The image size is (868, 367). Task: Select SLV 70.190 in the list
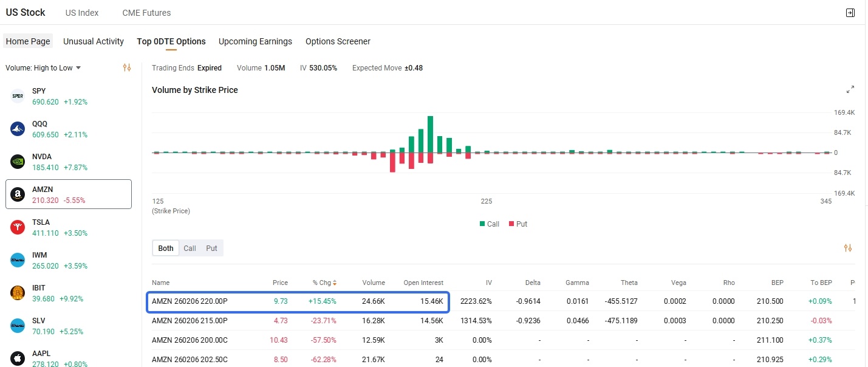69,326
